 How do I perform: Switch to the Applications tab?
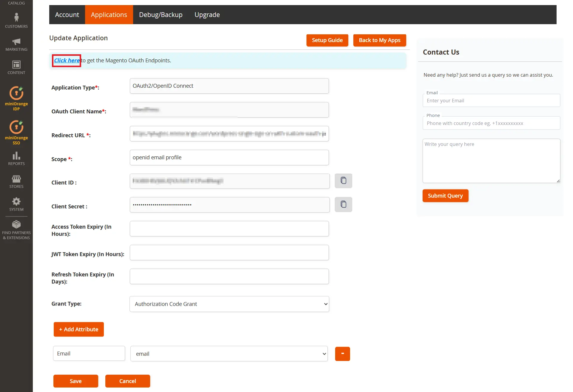coord(109,15)
